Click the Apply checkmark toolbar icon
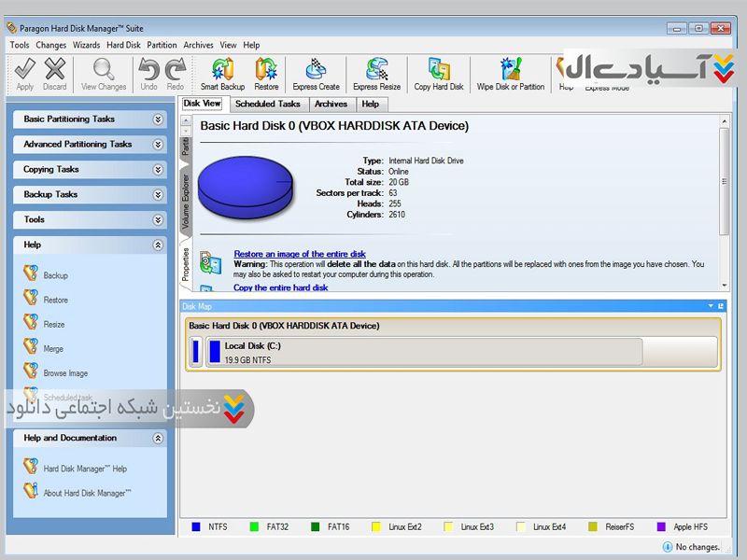The height and width of the screenshot is (560, 747). 25,72
